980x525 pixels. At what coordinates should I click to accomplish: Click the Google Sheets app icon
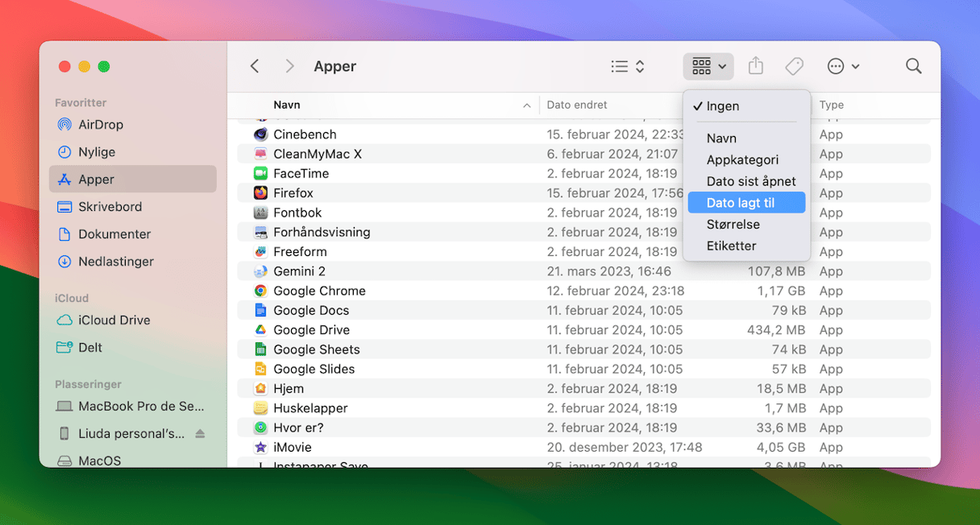260,349
